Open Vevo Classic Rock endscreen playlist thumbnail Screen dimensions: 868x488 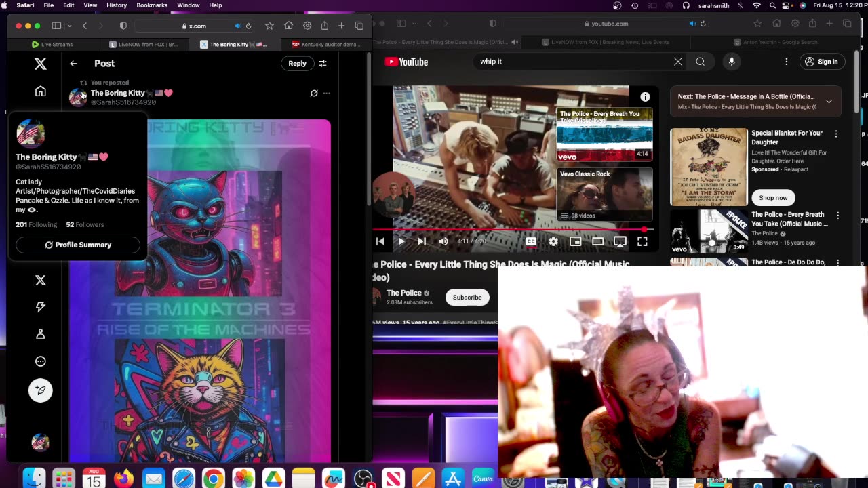pos(604,195)
